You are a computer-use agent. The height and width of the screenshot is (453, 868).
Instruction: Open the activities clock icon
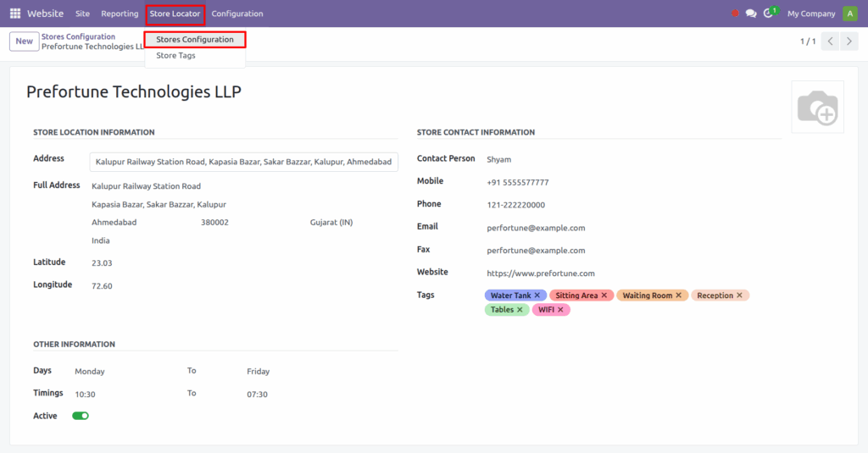(770, 12)
